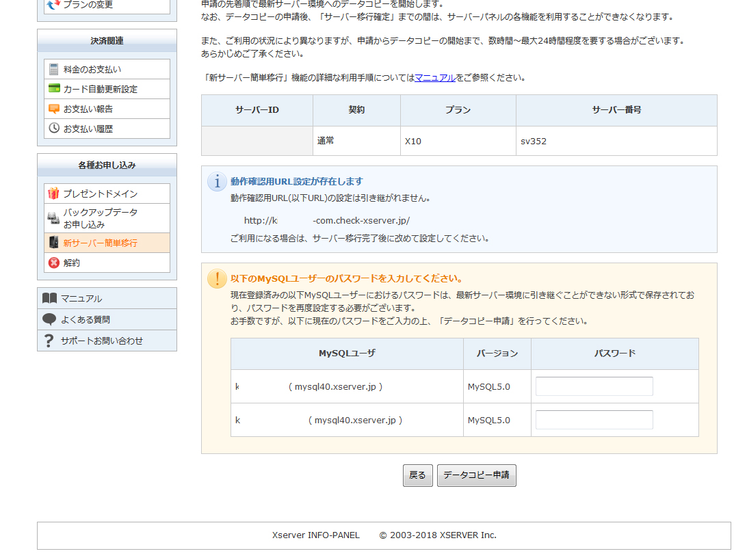Viewport: 747px width, 560px height.
Task: Click the red X icon beside 解約
Action: pyautogui.click(x=54, y=263)
